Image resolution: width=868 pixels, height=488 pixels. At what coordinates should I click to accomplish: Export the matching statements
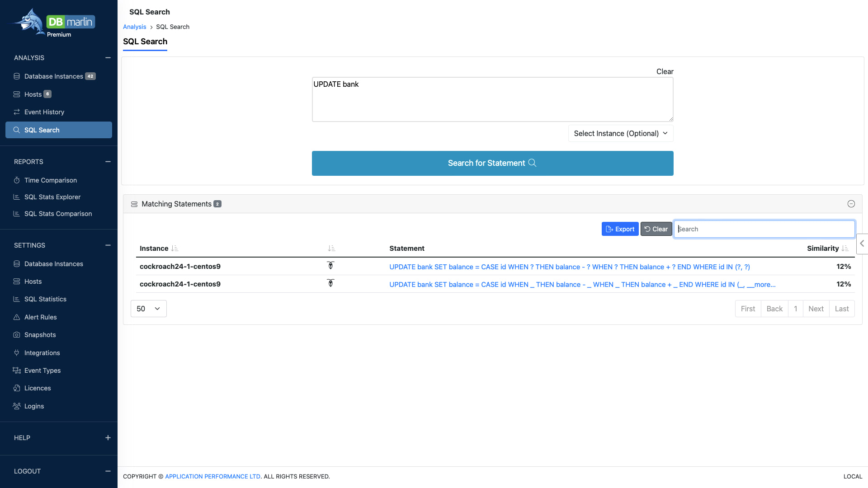620,229
